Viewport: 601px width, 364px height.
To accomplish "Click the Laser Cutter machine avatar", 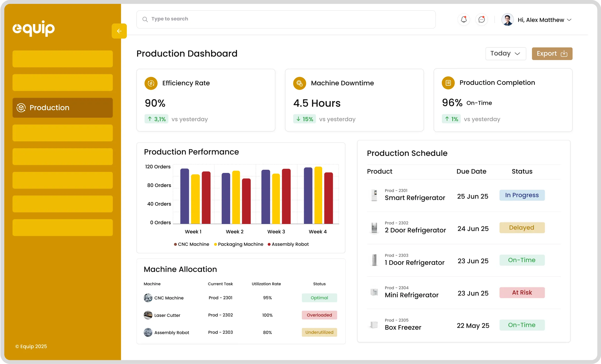I will click(148, 315).
